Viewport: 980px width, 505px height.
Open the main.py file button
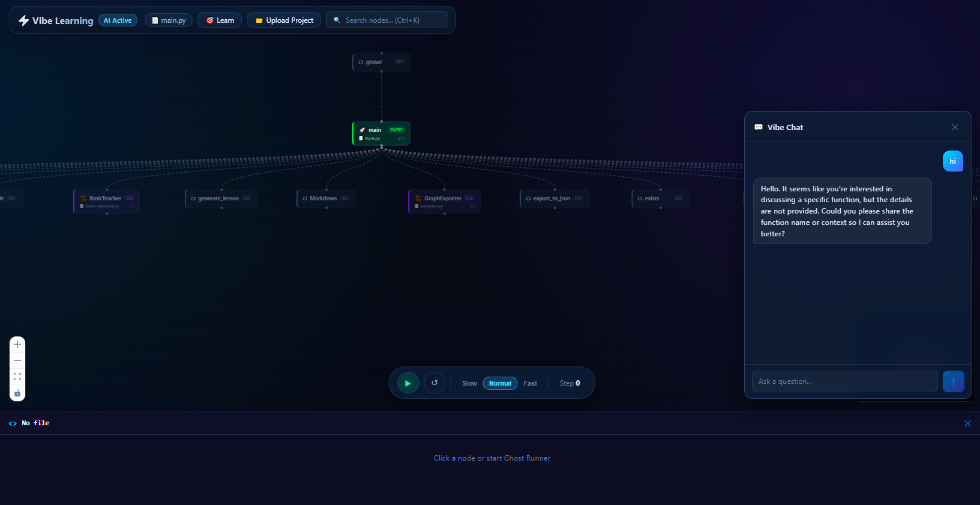click(169, 20)
